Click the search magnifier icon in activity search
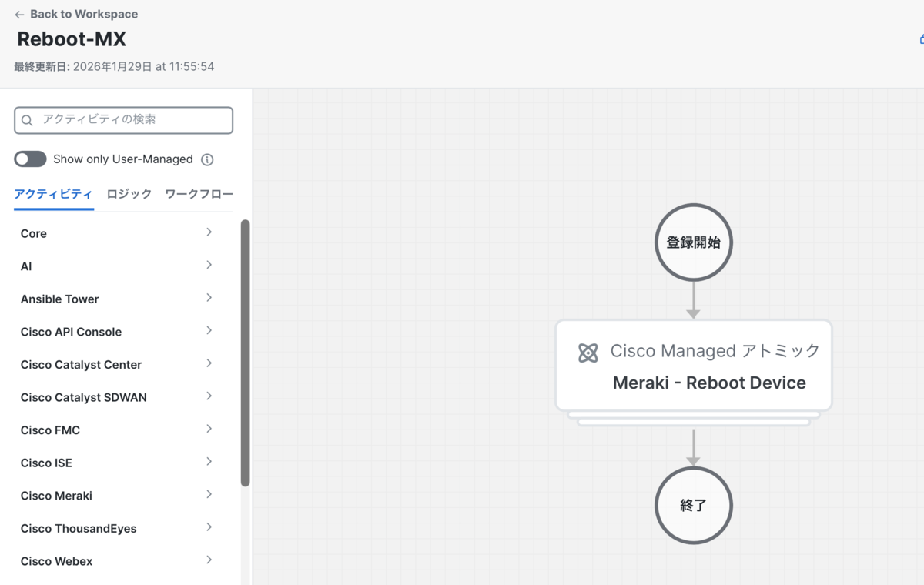Screen dimensions: 924x585 click(x=27, y=120)
